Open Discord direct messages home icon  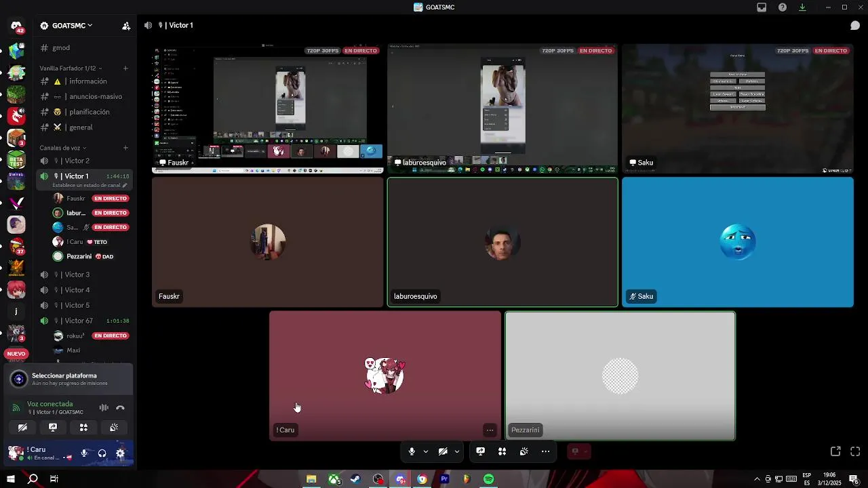point(16,27)
